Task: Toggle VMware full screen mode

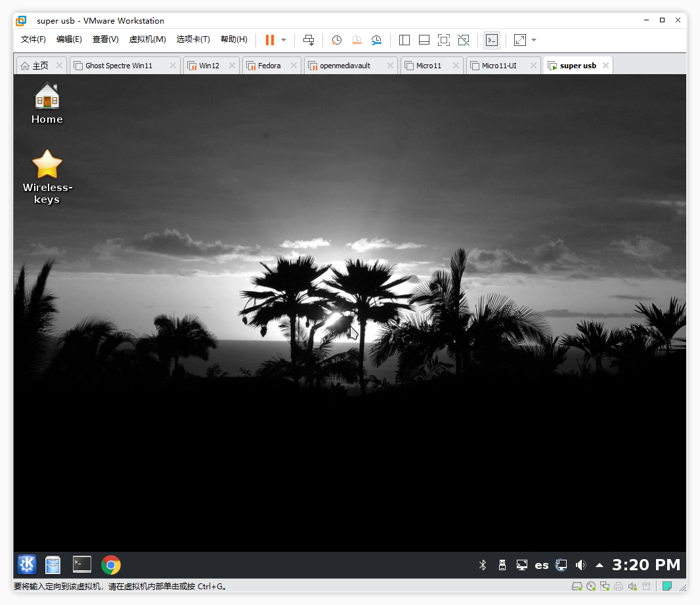Action: point(444,40)
